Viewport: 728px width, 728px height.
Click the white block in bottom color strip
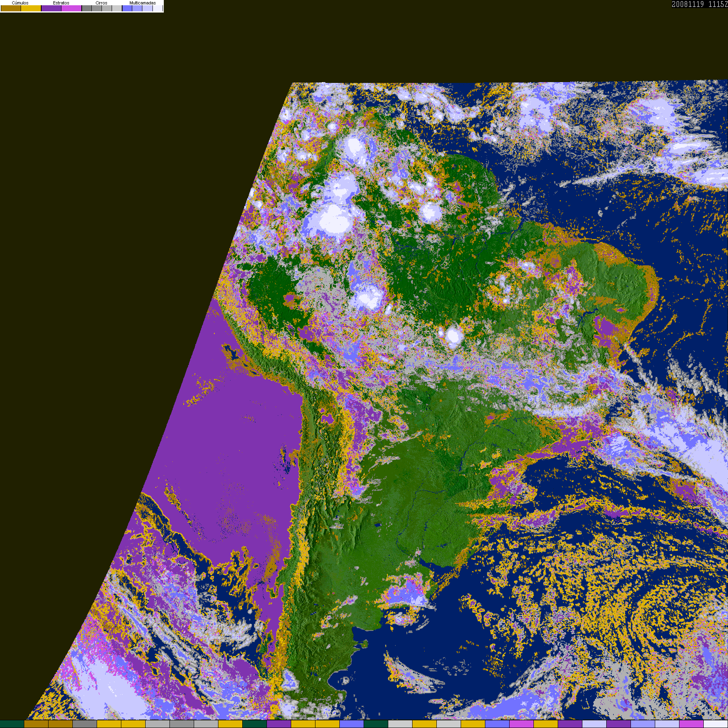tap(716, 724)
